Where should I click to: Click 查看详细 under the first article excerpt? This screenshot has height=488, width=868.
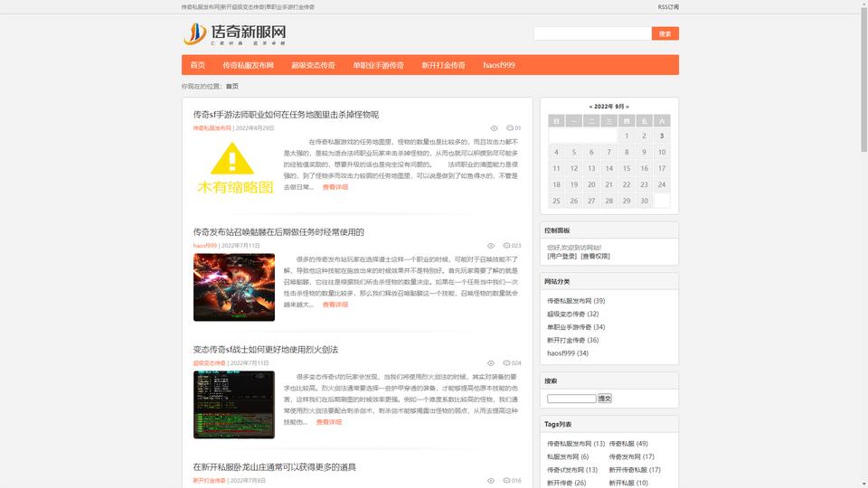point(335,187)
